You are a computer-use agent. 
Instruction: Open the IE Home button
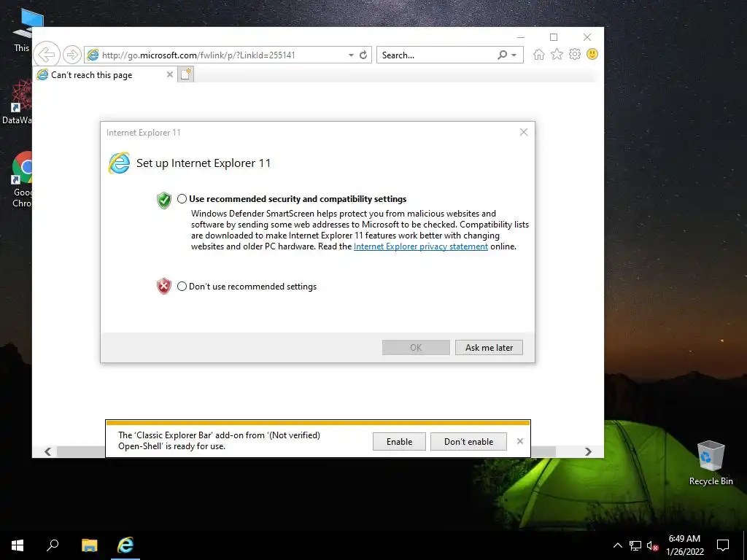tap(539, 54)
